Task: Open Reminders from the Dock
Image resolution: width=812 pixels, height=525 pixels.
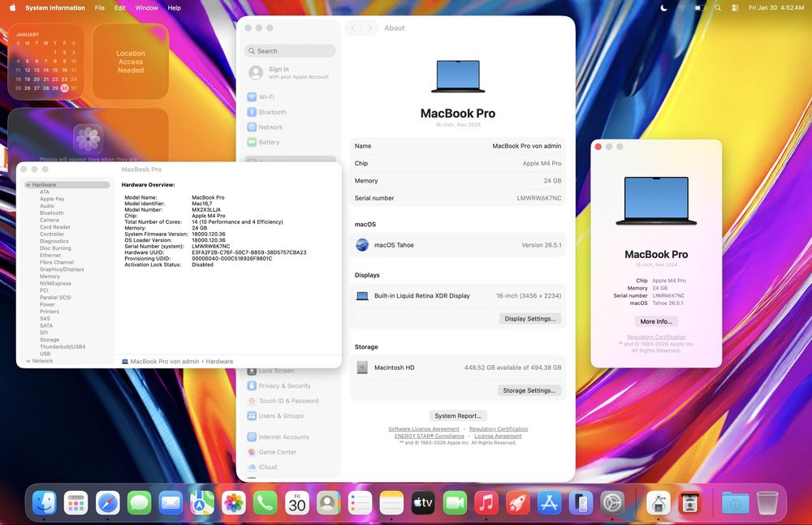Action: coord(360,503)
